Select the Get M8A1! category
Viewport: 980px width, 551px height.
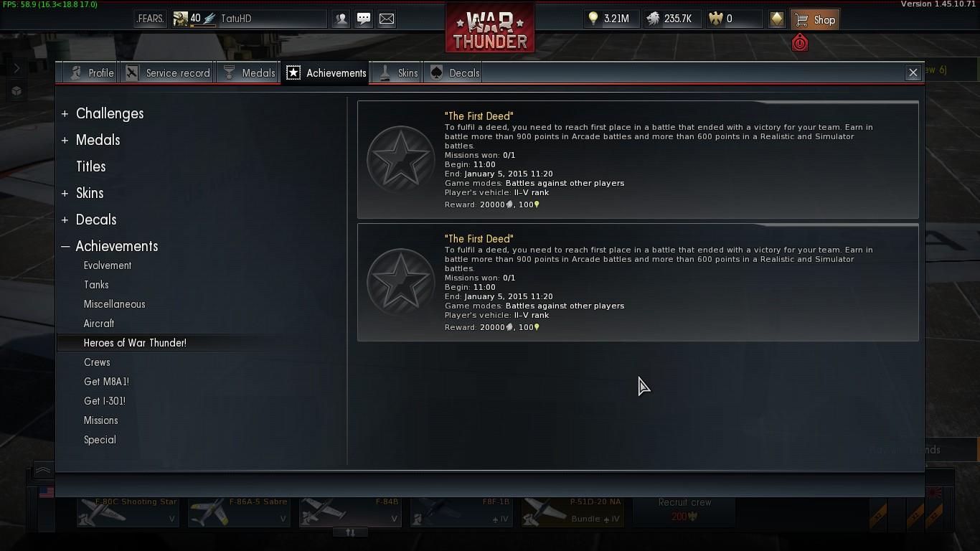(106, 382)
